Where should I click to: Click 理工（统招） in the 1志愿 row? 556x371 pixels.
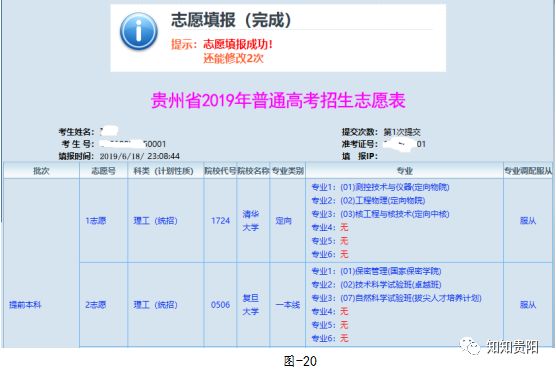click(x=155, y=221)
